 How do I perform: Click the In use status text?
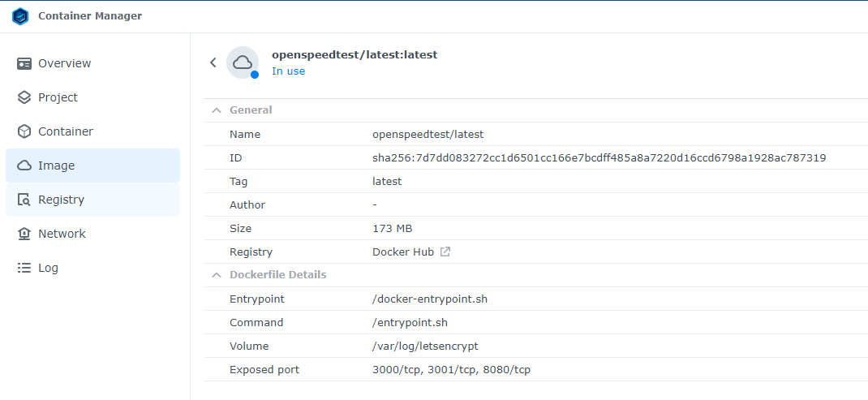288,71
